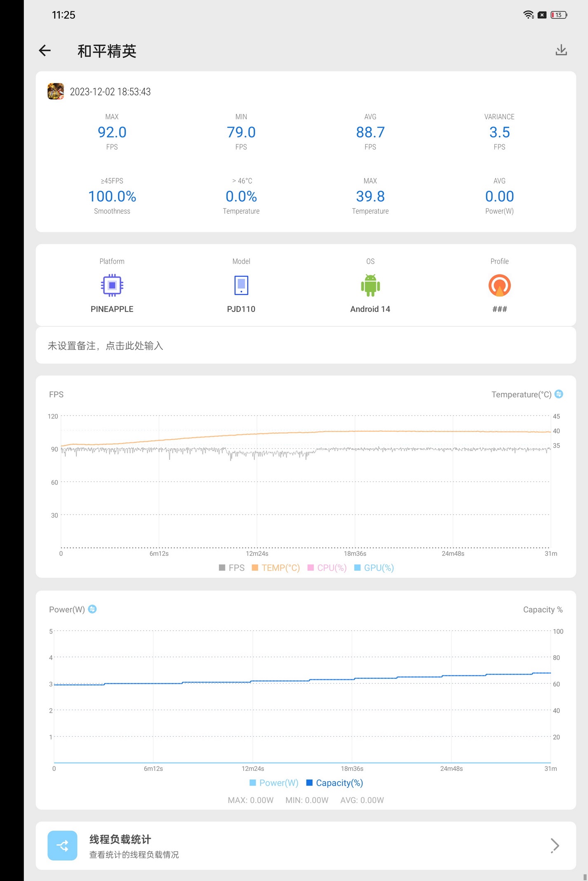Toggle the FPS legend series
This screenshot has height=881, width=588.
tap(232, 568)
